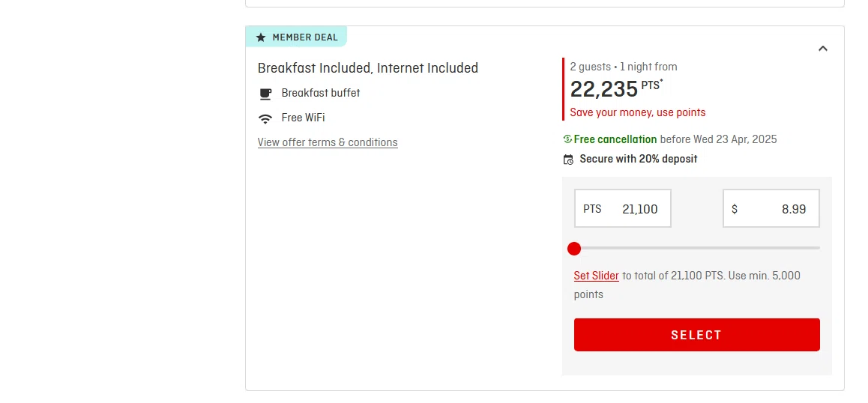The width and height of the screenshot is (868, 403).
Task: Open View offer terms & conditions
Action: click(328, 142)
